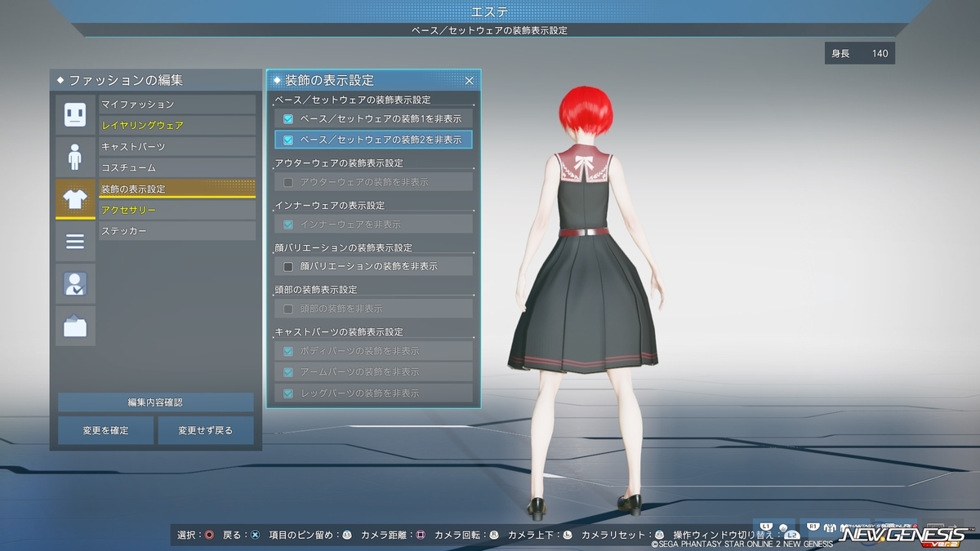Viewport: 980px width, 551px height.
Task: Choose the アクセサリー menu entry
Action: [177, 211]
